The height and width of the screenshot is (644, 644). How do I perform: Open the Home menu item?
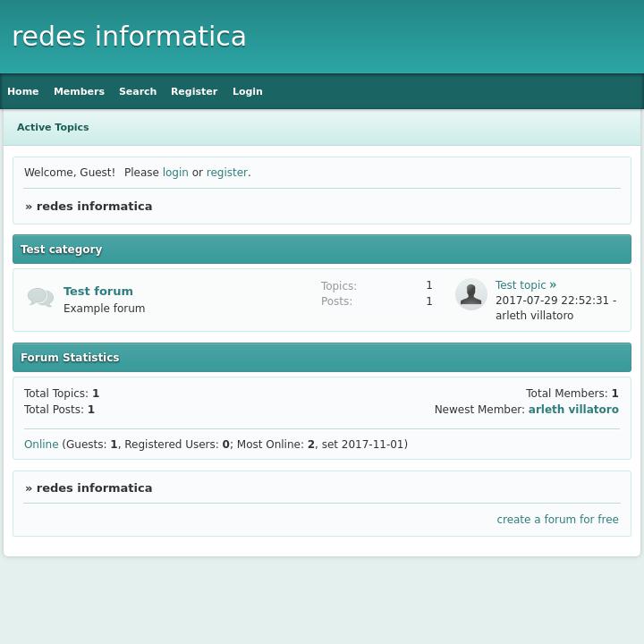pyautogui.click(x=23, y=91)
